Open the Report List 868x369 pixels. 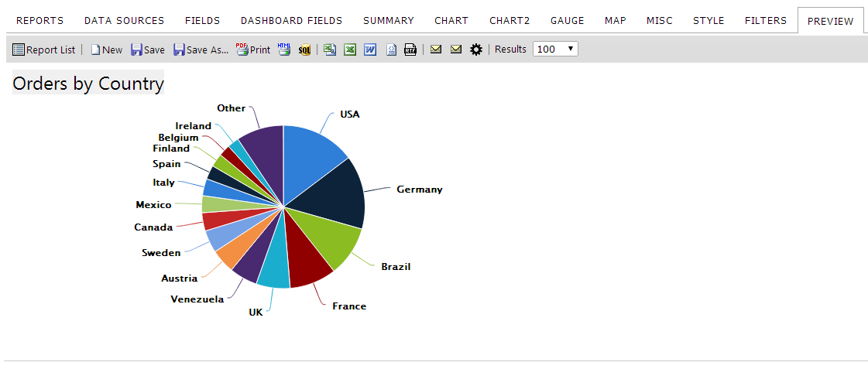(43, 50)
